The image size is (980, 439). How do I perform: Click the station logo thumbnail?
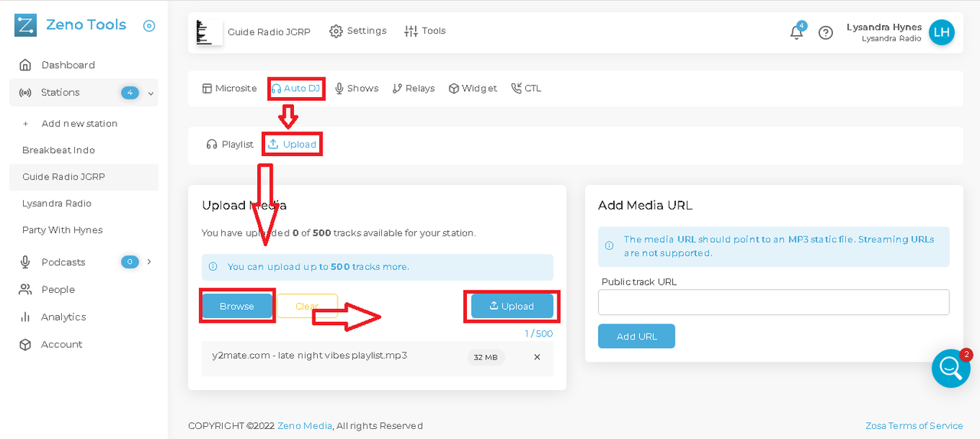(x=209, y=32)
